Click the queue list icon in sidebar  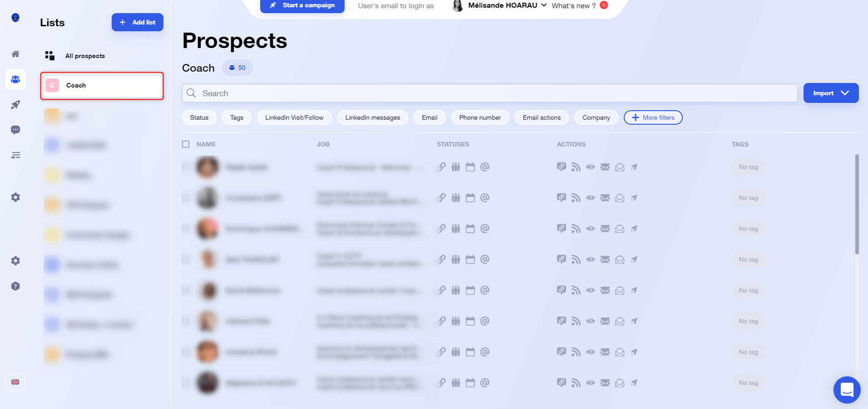click(x=15, y=156)
